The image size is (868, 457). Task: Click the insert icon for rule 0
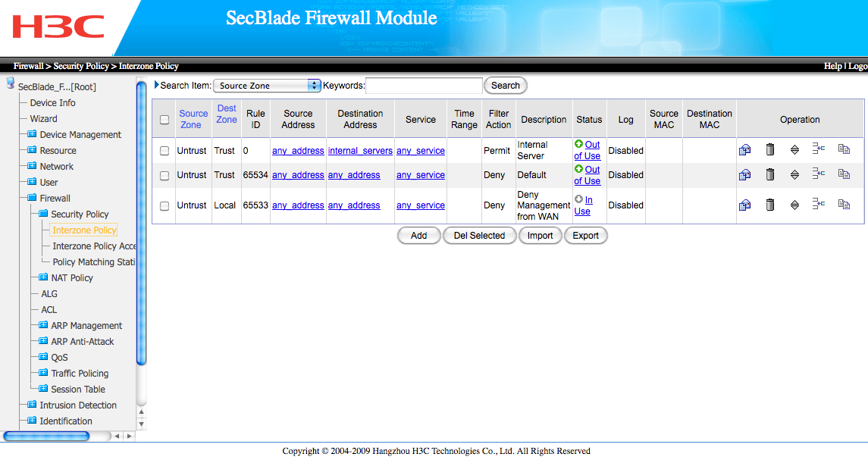(x=818, y=149)
